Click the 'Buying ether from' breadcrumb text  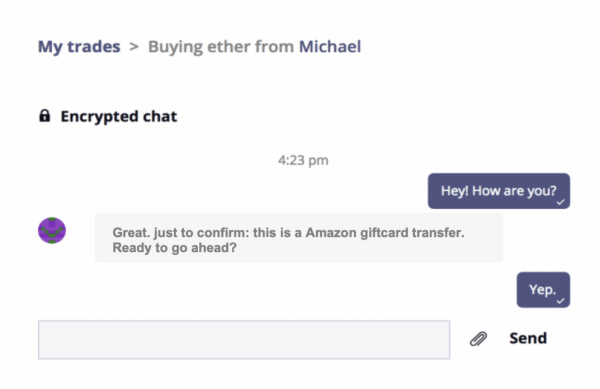(x=221, y=47)
